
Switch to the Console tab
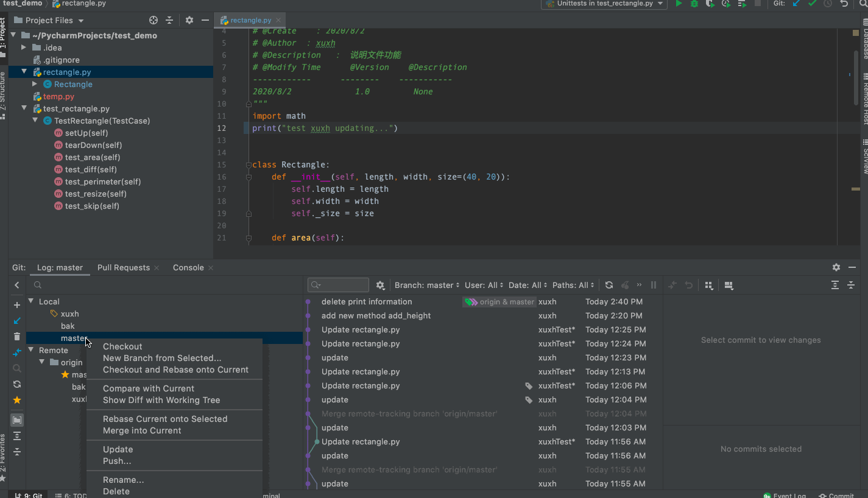(x=188, y=267)
